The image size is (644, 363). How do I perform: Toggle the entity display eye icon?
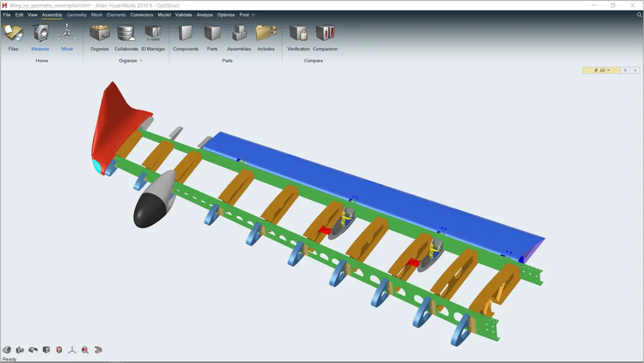point(7,350)
